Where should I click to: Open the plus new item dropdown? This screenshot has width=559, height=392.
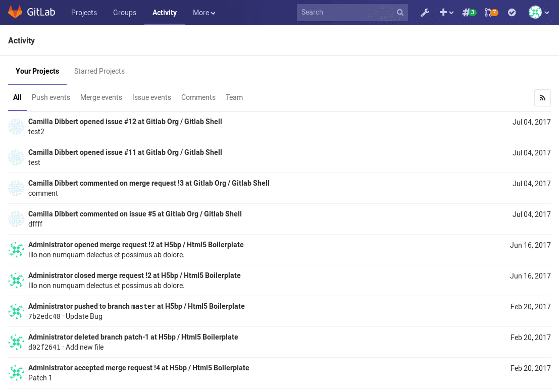(446, 13)
